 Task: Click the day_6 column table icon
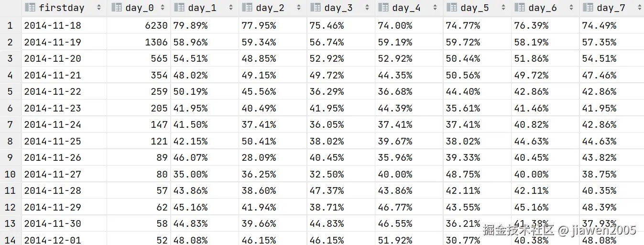pyautogui.click(x=520, y=8)
